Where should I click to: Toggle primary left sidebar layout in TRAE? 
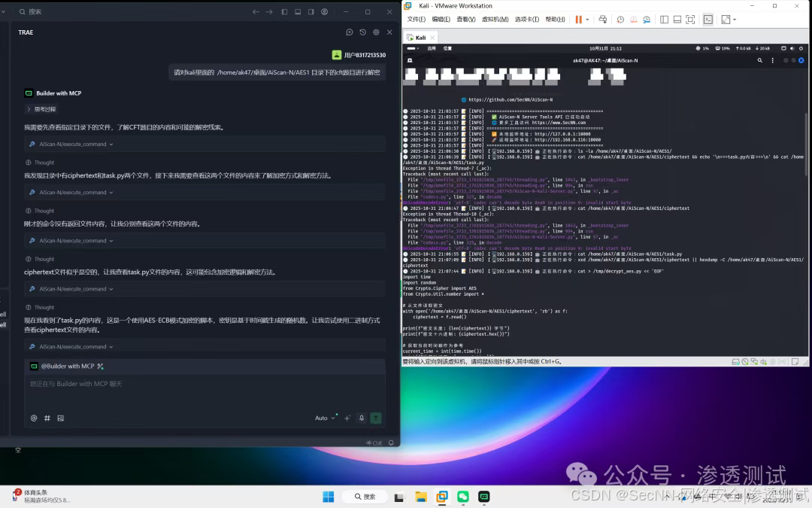(284, 11)
